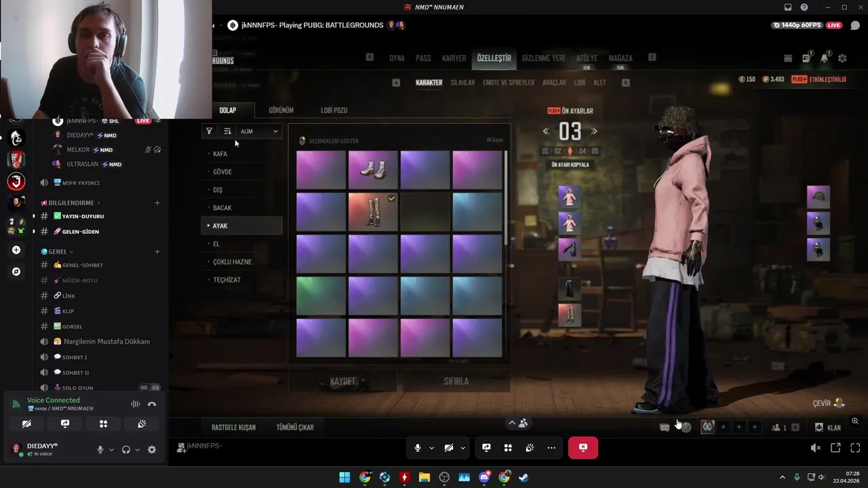Click KAYDET button in wardrobe
Screen dimensions: 868x488
click(x=342, y=382)
